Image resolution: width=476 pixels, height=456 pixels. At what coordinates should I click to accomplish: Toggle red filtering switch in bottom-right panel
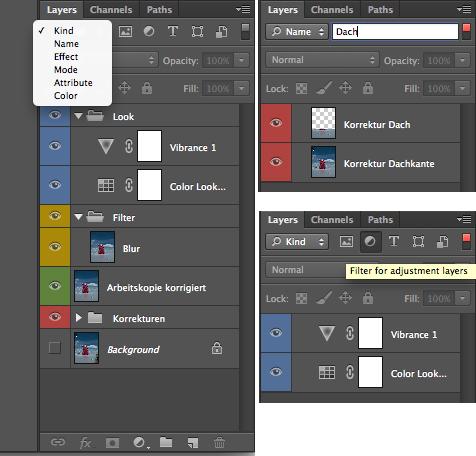[x=466, y=242]
